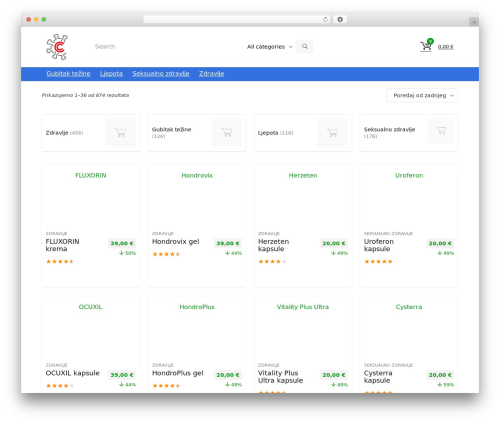
Task: Click the green Hondrovix image placeholder
Action: pos(197,175)
